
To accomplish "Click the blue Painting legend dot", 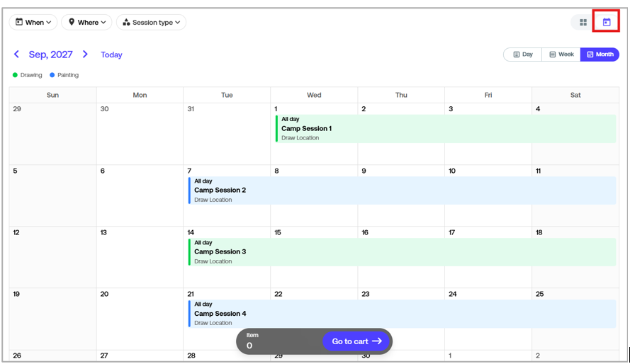I will coord(52,75).
